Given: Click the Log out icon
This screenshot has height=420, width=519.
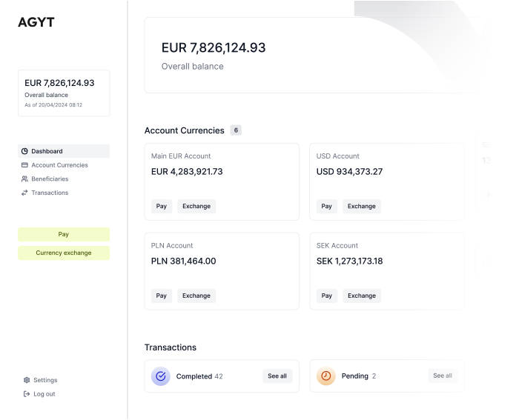Looking at the screenshot, I should point(27,394).
